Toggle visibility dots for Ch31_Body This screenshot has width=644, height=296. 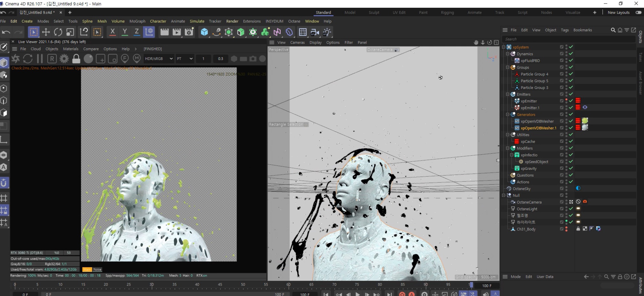click(x=566, y=229)
